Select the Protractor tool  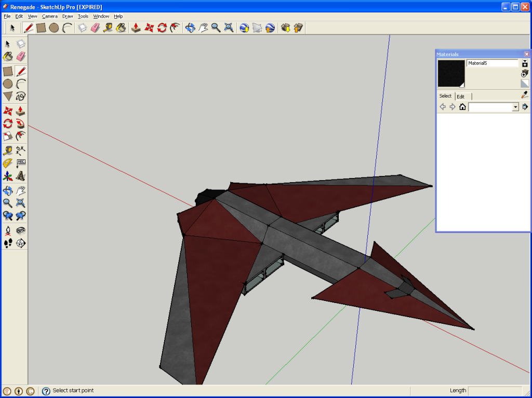coord(8,163)
